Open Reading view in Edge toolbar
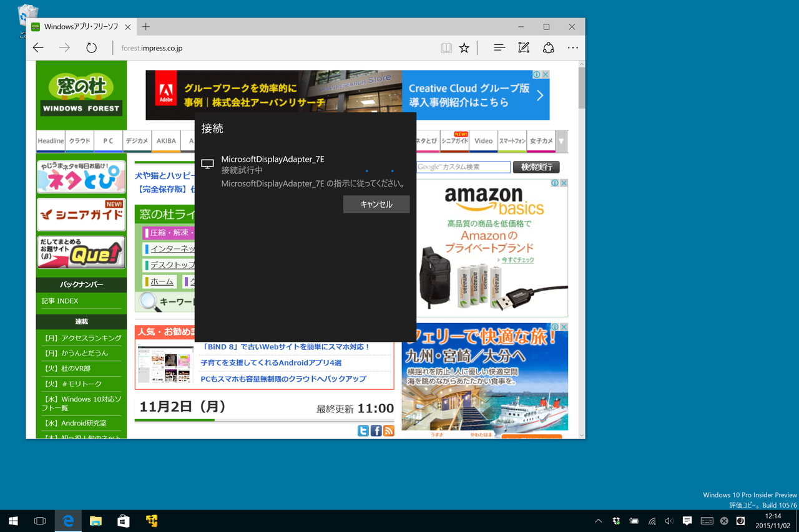Viewport: 799px width, 532px height. pos(446,47)
